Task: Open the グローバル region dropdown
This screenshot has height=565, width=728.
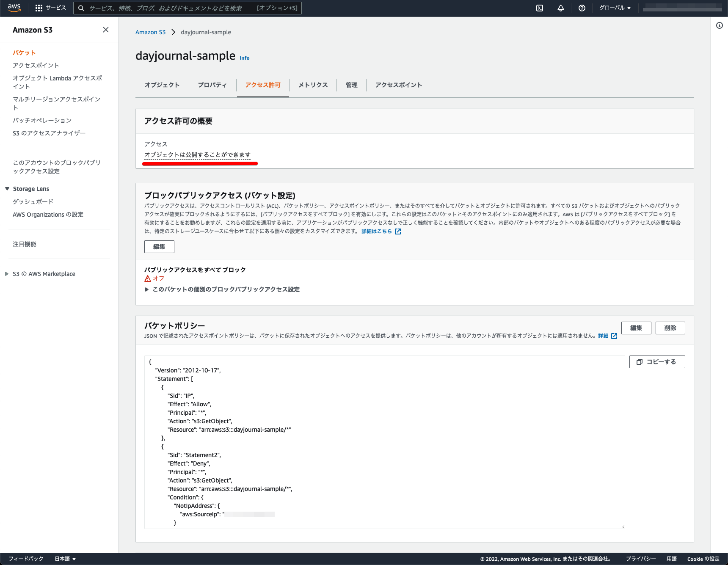Action: (615, 8)
